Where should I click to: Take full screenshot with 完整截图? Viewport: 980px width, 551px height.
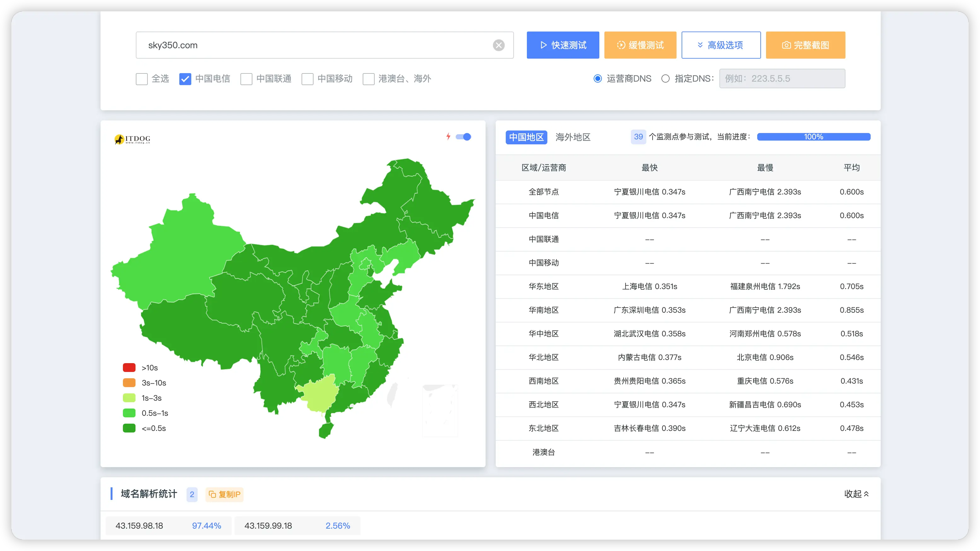pos(805,45)
